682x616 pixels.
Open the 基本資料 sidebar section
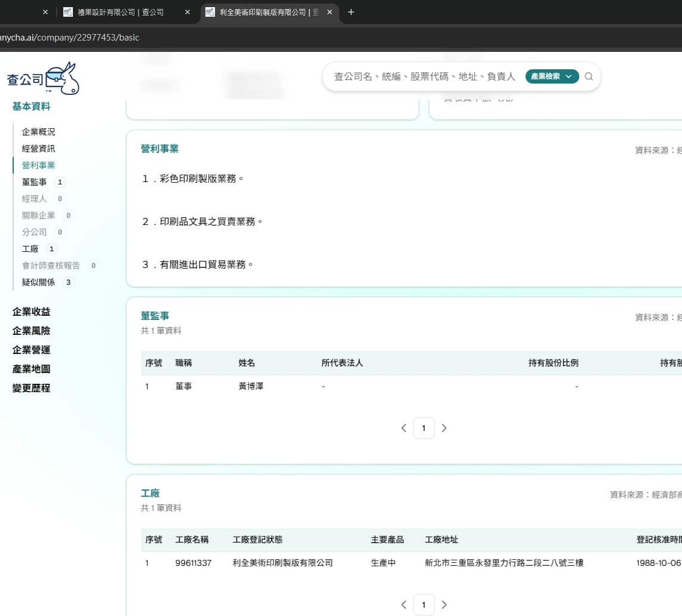[31, 106]
